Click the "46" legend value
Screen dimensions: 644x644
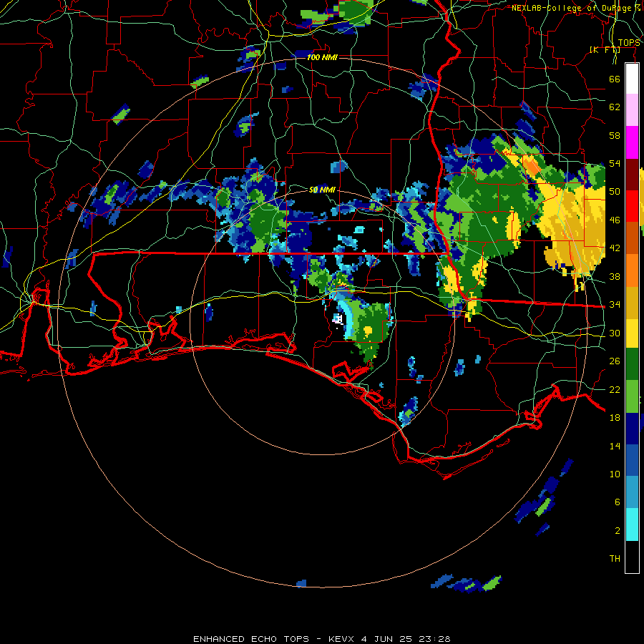point(615,220)
